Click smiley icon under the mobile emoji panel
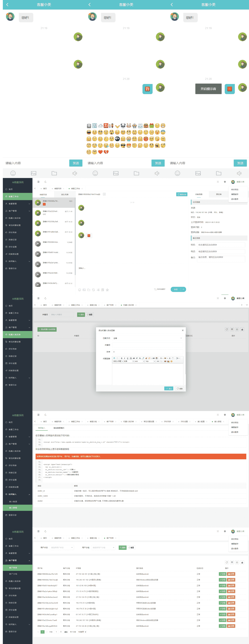The image size is (249, 644). click(x=95, y=173)
